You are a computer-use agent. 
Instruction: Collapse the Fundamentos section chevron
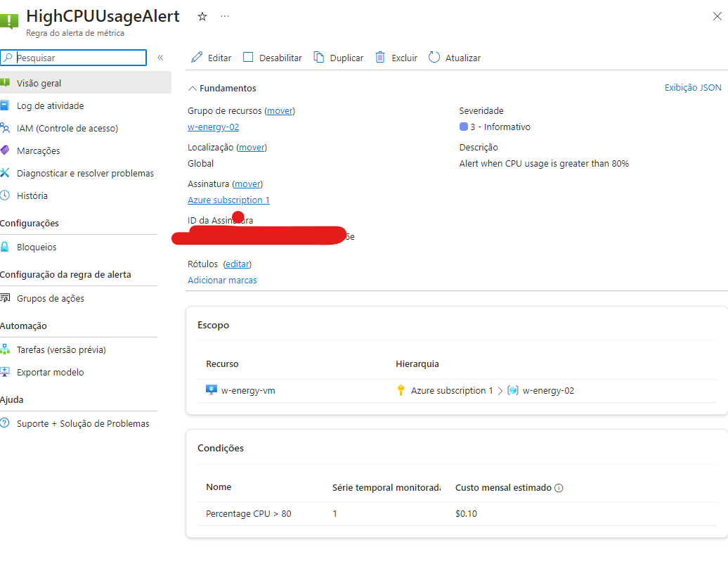point(193,89)
